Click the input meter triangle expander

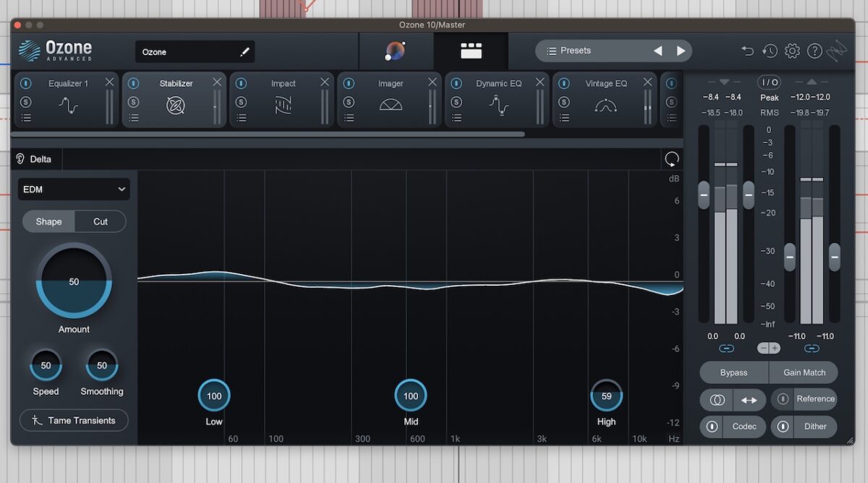[725, 82]
